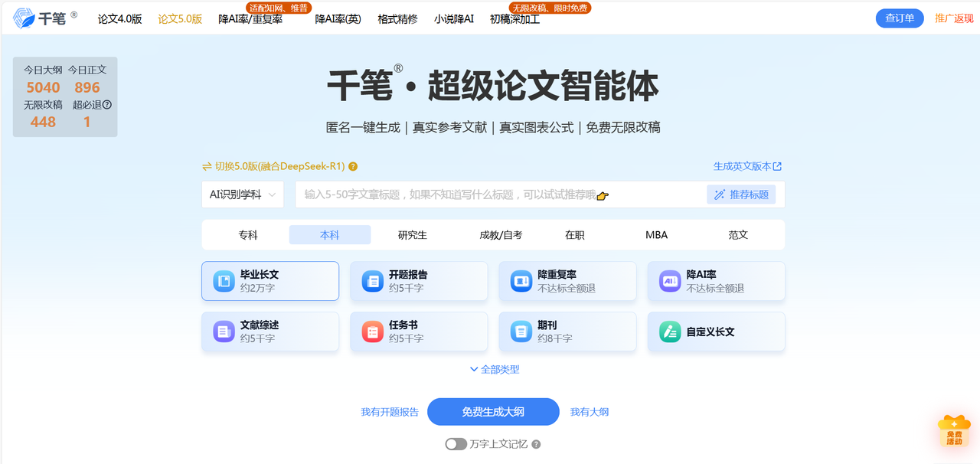Click the 开题报告 card icon
The image size is (980, 464).
click(x=372, y=281)
